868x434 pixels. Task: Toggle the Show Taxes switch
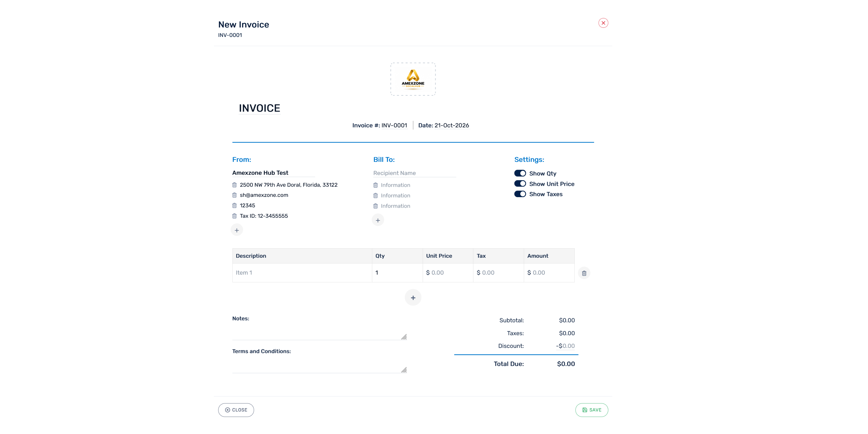pos(520,194)
